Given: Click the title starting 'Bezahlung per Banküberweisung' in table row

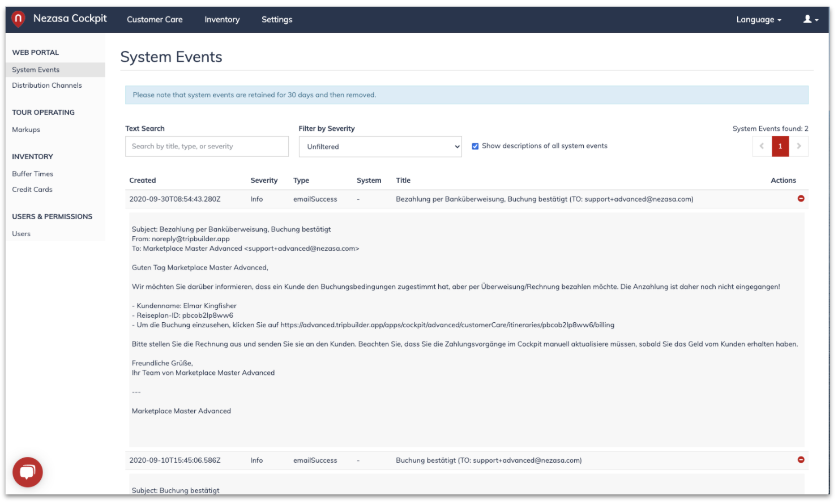Looking at the screenshot, I should pyautogui.click(x=545, y=199).
